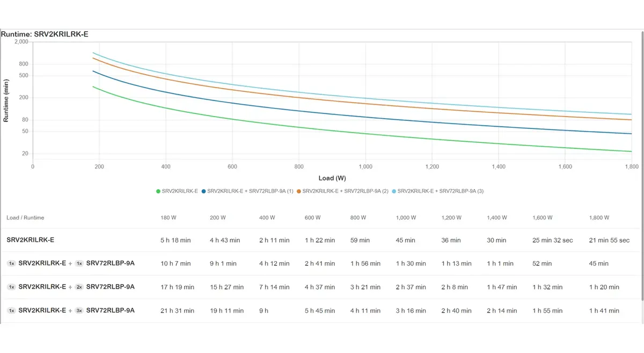Click the cell 21 min 55 sec
This screenshot has height=353, width=644.
point(610,240)
